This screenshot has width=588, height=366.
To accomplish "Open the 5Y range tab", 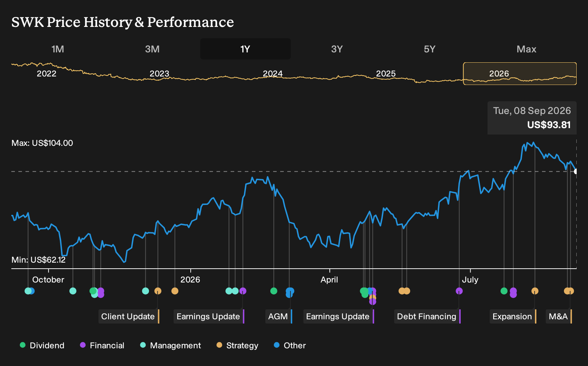I will coord(430,49).
